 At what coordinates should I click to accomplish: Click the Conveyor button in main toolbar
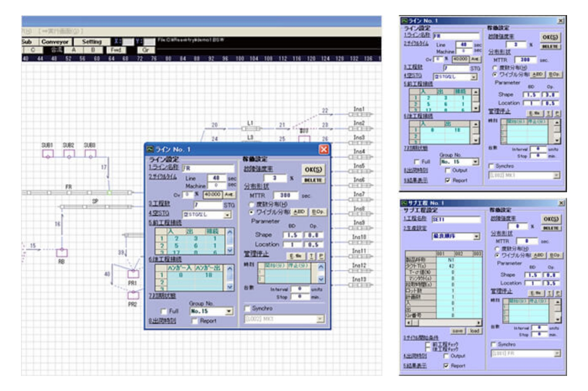point(55,42)
